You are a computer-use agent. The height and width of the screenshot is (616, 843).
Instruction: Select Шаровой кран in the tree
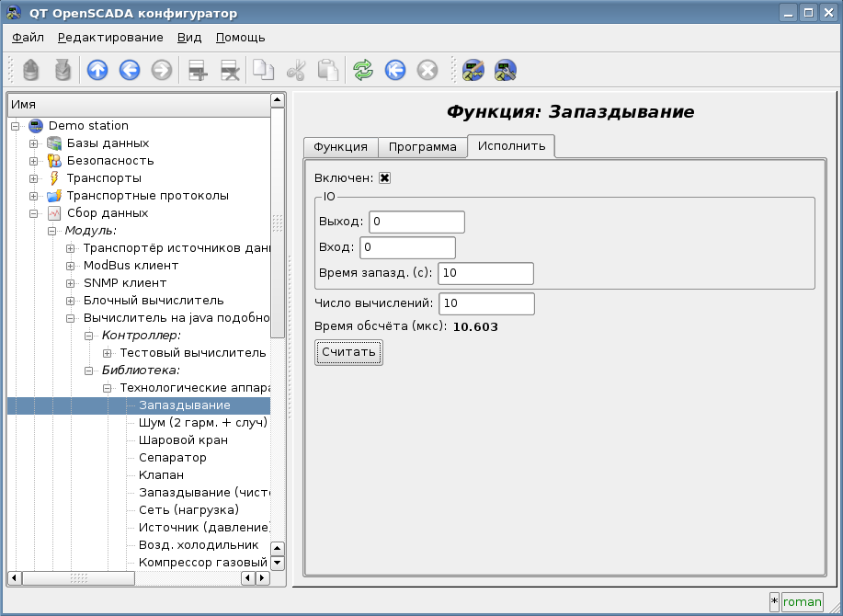(183, 440)
